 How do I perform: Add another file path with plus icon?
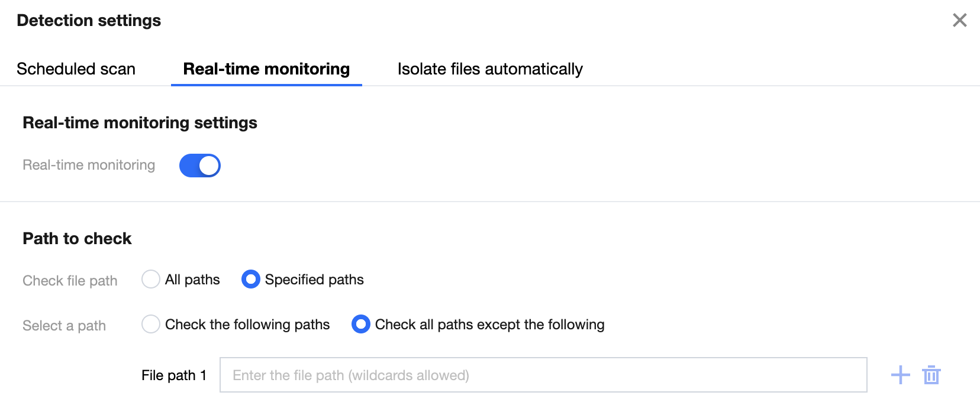[x=900, y=375]
